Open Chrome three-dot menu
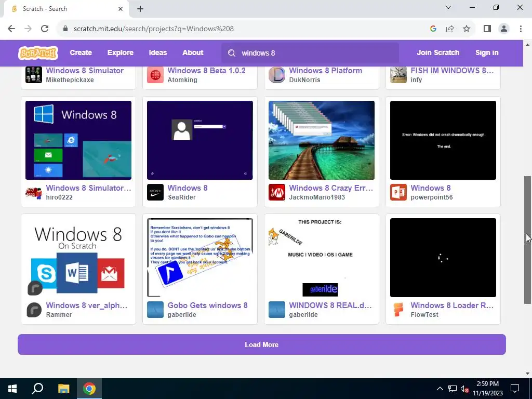The width and height of the screenshot is (532, 399). pyautogui.click(x=521, y=29)
